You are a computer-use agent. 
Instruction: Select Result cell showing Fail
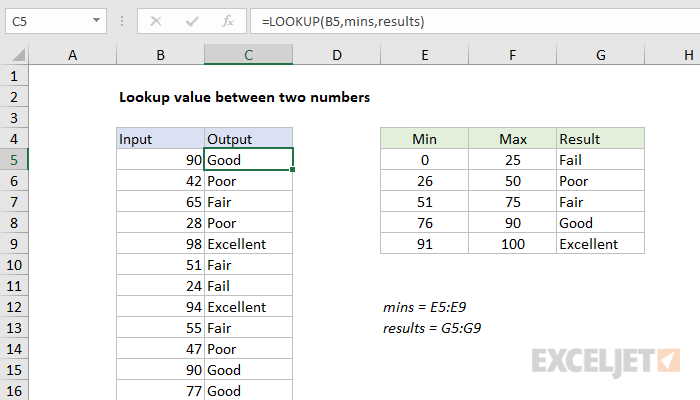click(600, 160)
